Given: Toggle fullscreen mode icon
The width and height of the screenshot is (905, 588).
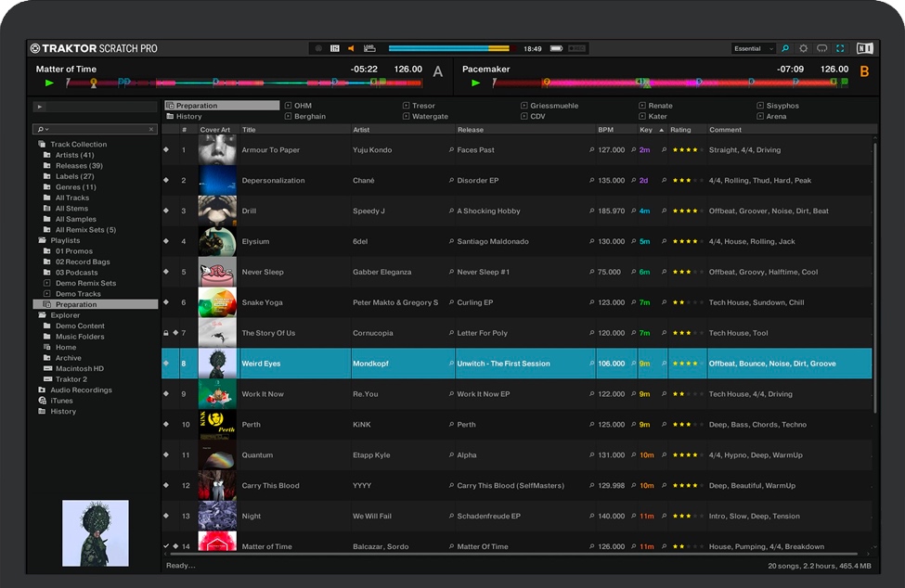Looking at the screenshot, I should (x=841, y=48).
